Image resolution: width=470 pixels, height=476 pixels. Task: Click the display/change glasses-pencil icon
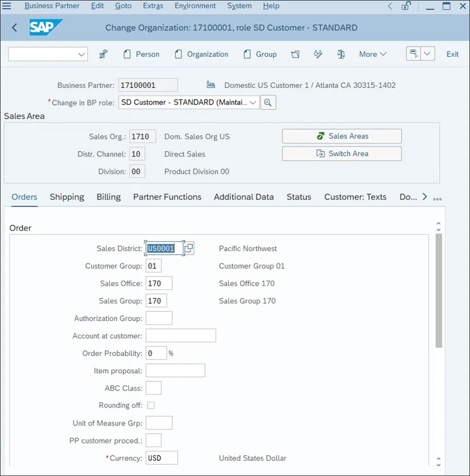[x=318, y=54]
